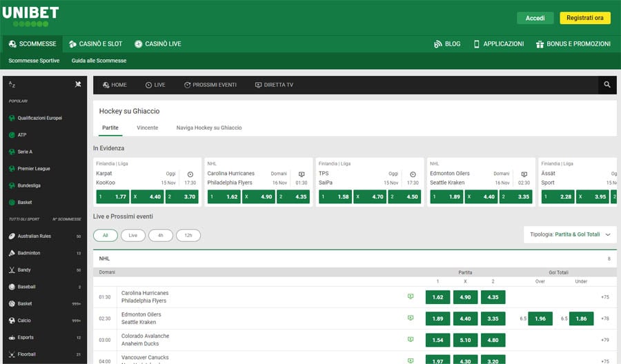Screen dimensions: 621x364
Task: Expand +78 markets for Edmonton Oilers match
Action: pyautogui.click(x=604, y=318)
